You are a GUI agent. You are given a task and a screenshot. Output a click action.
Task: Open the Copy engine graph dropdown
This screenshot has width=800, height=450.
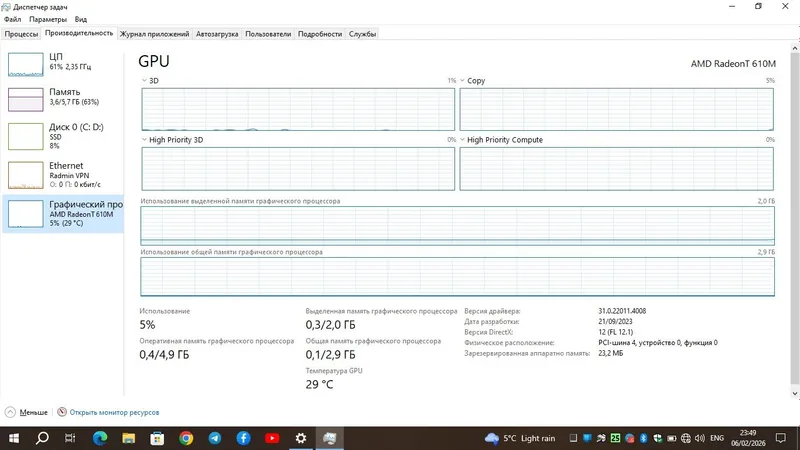click(462, 81)
